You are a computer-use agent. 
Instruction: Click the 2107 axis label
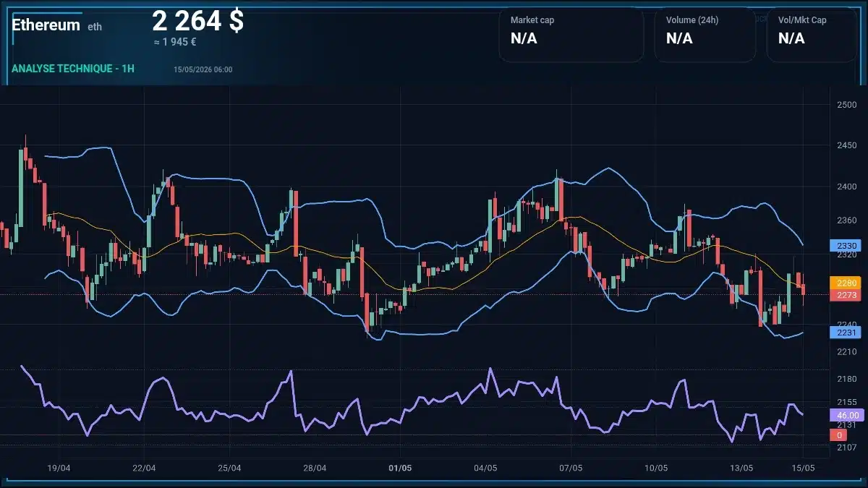pos(846,448)
